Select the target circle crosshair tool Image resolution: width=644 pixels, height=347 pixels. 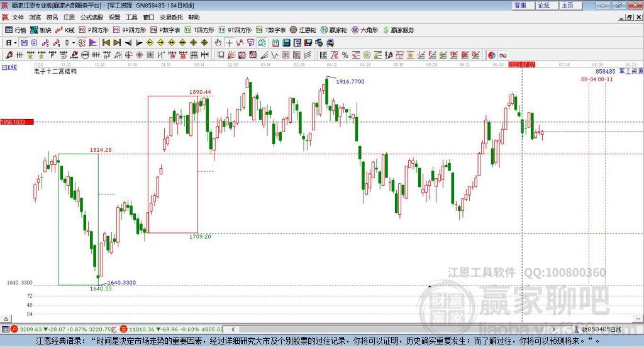[x=128, y=55]
